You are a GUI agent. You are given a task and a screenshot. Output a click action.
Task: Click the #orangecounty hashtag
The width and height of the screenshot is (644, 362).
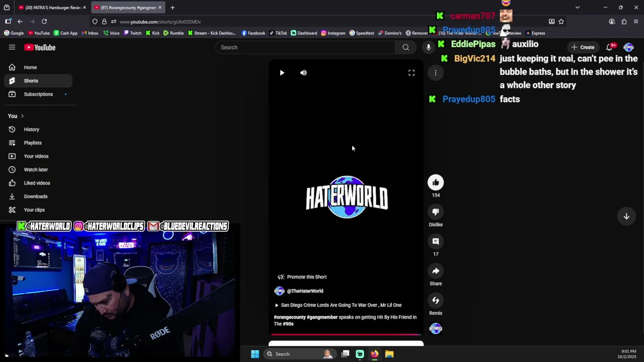tap(289, 317)
